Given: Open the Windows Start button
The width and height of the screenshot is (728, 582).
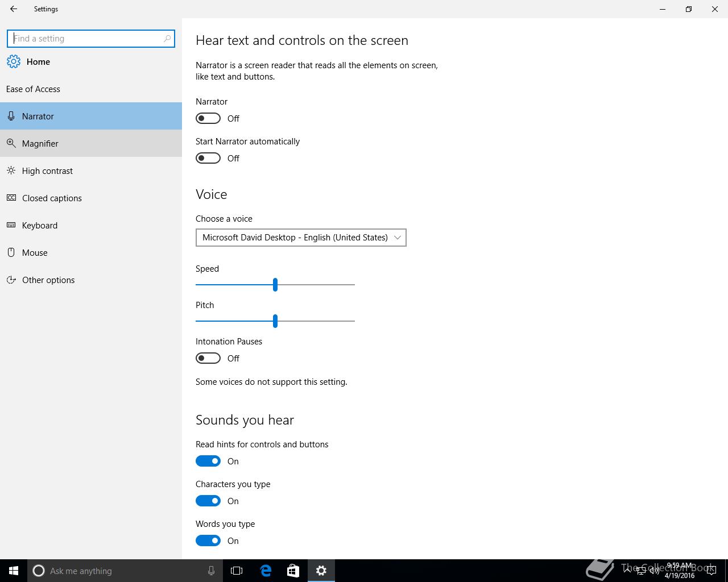Looking at the screenshot, I should (14, 571).
